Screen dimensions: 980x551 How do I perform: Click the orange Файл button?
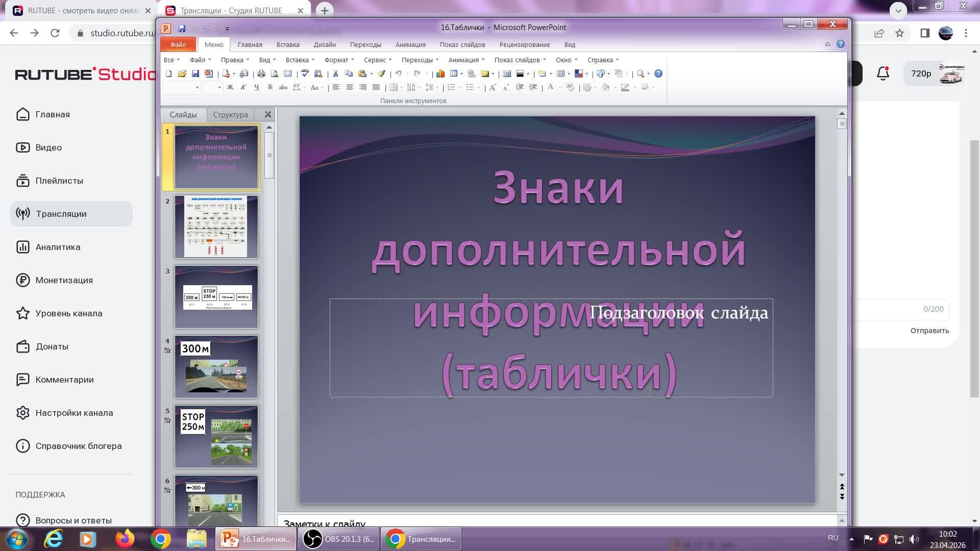click(x=178, y=45)
